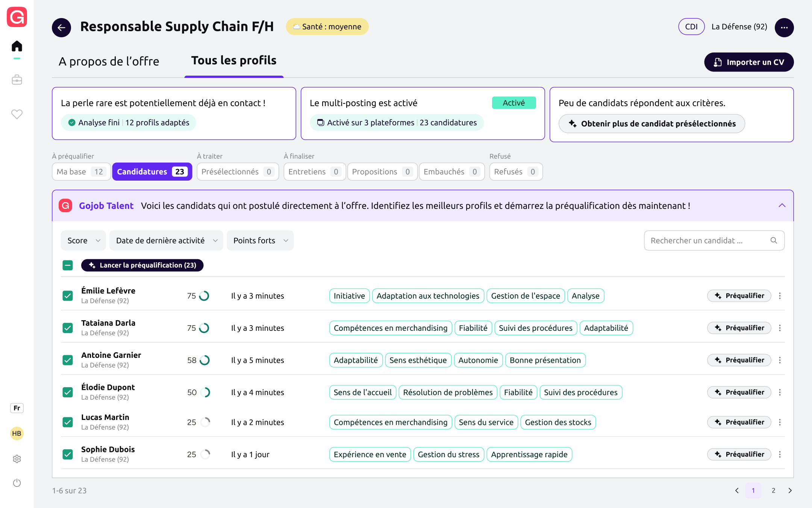Uncheck Lucas Martin's checkbox
812x508 pixels.
68,422
